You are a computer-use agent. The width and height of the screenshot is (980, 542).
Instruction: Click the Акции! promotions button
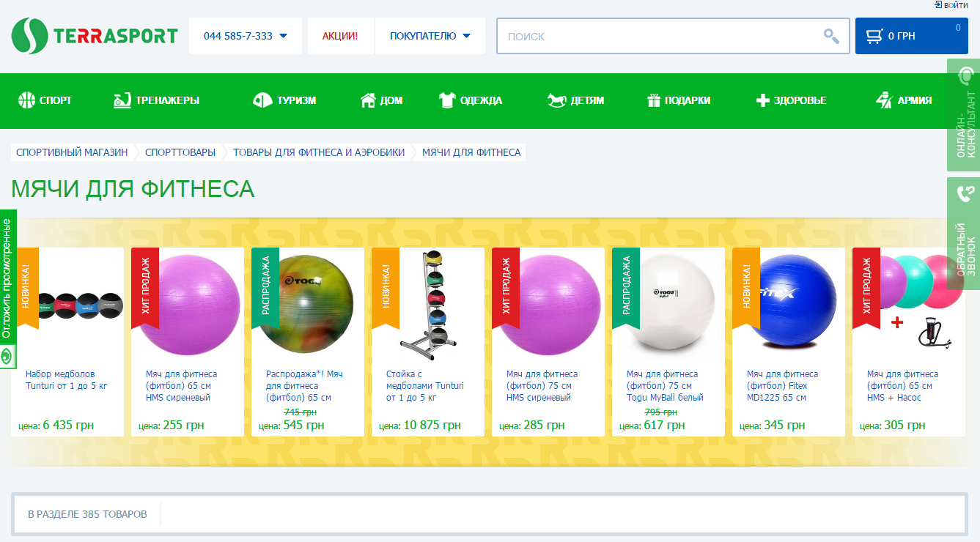pos(340,36)
